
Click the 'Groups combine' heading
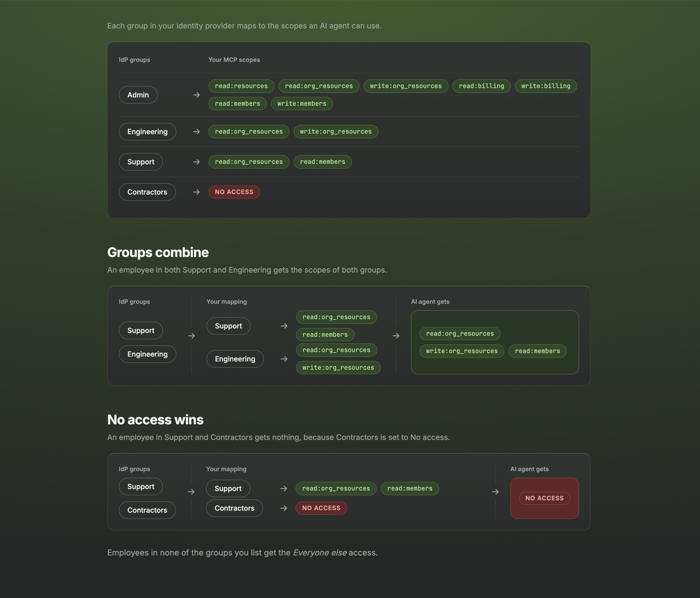pos(158,253)
